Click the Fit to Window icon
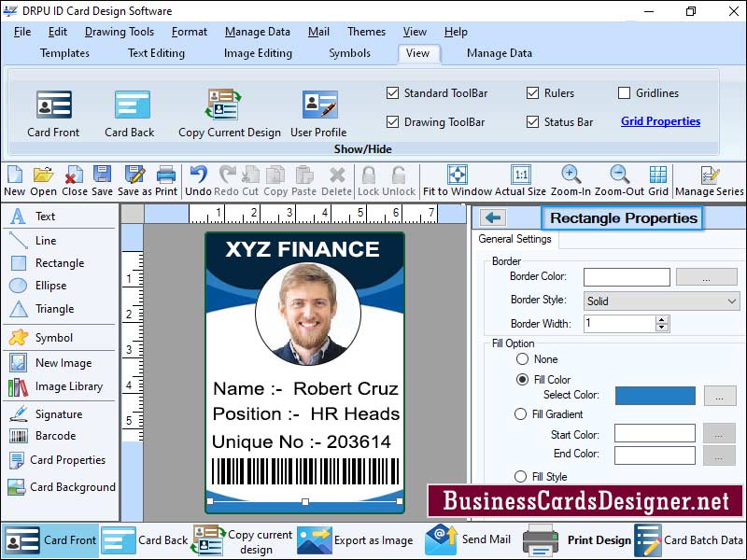 458,175
